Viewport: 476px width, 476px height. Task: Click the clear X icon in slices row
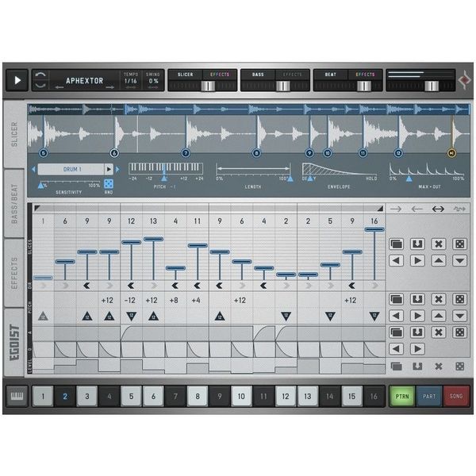(x=438, y=243)
